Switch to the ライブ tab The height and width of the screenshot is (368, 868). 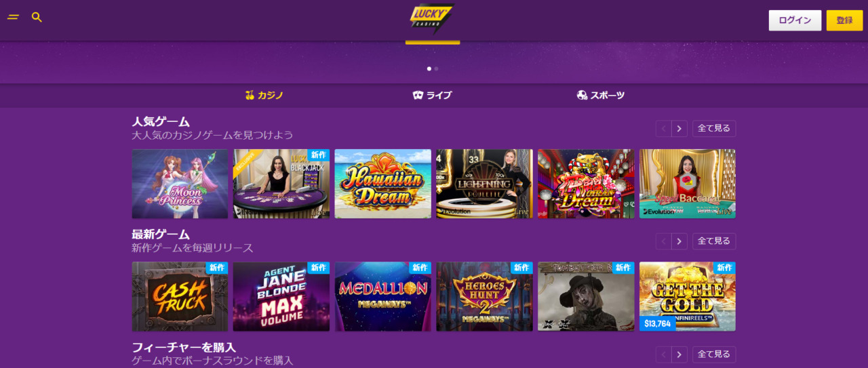point(432,96)
